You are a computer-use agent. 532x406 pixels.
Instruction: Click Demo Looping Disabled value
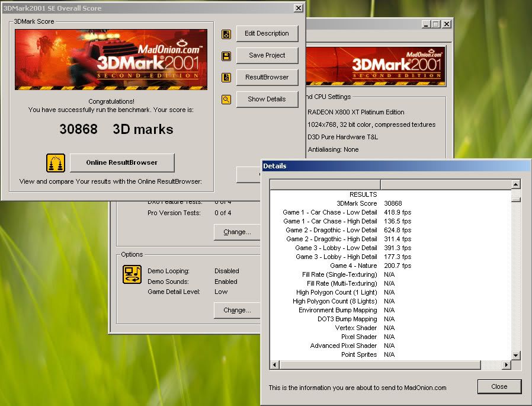click(227, 271)
